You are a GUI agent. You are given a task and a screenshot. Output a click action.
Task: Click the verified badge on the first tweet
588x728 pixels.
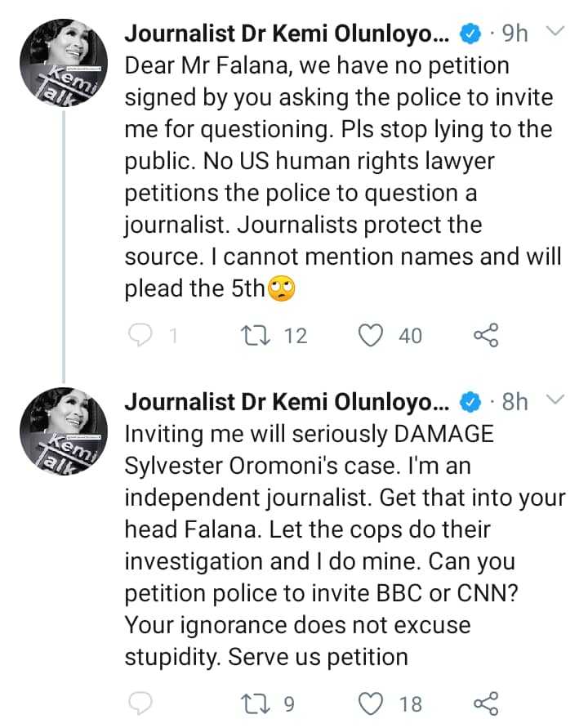click(470, 34)
